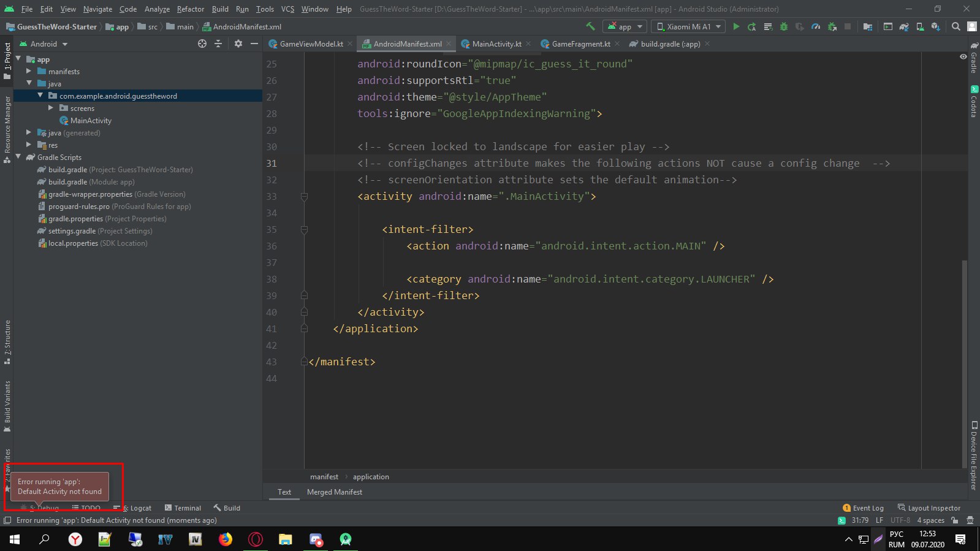Open Firefox from Windows taskbar

(226, 539)
